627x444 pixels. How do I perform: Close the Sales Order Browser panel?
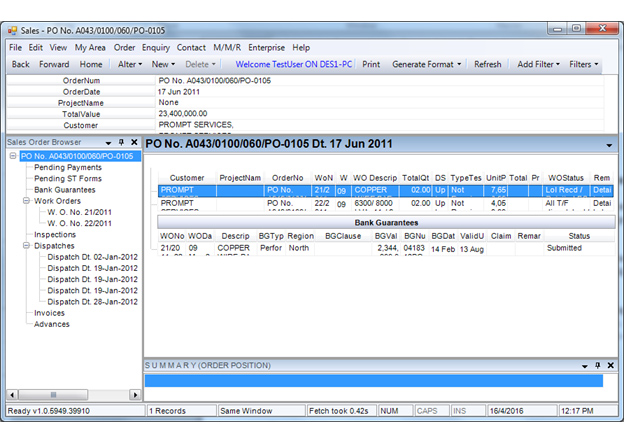[134, 143]
